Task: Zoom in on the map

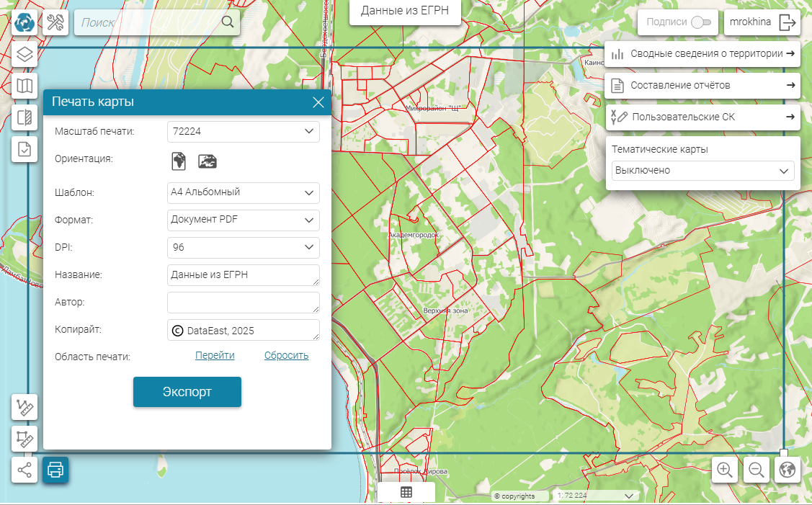Action: click(x=725, y=470)
